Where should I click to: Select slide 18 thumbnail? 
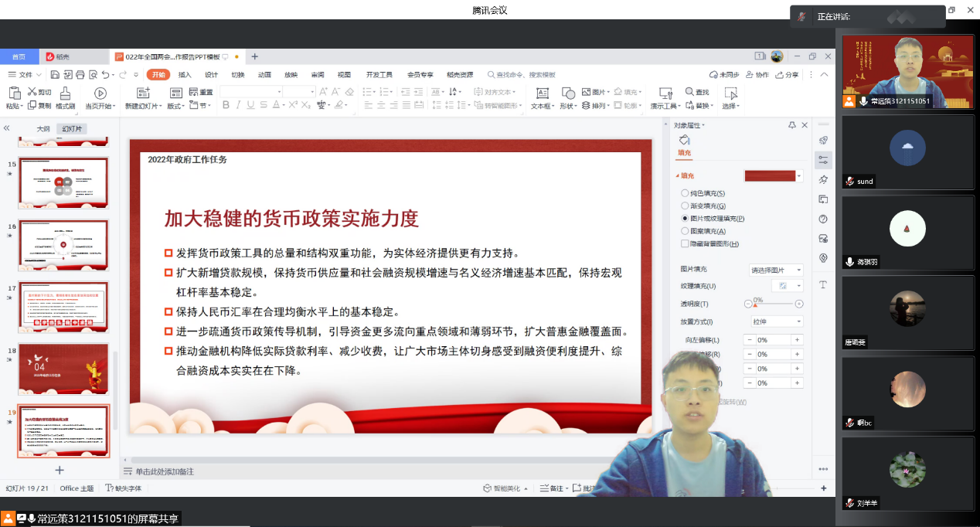pos(63,369)
